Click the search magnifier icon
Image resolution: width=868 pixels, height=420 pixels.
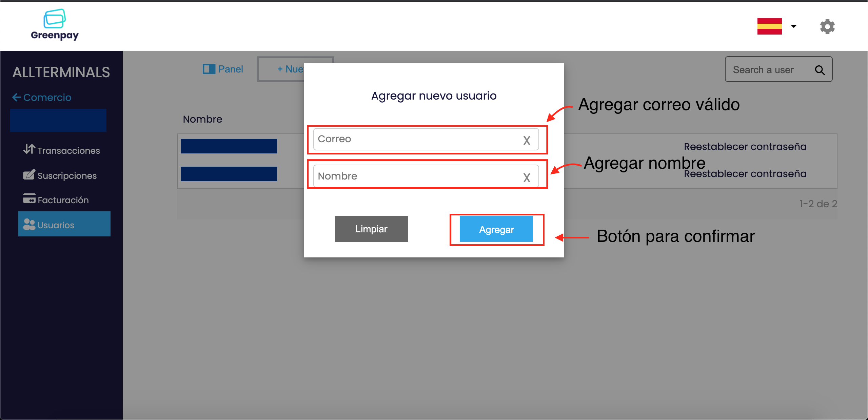(x=820, y=70)
